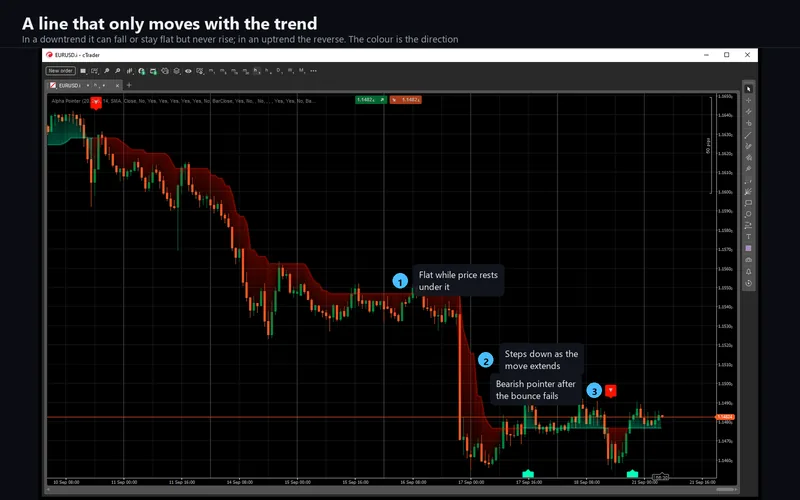
Task: Select the m15 timeframe button
Action: [x=234, y=71]
